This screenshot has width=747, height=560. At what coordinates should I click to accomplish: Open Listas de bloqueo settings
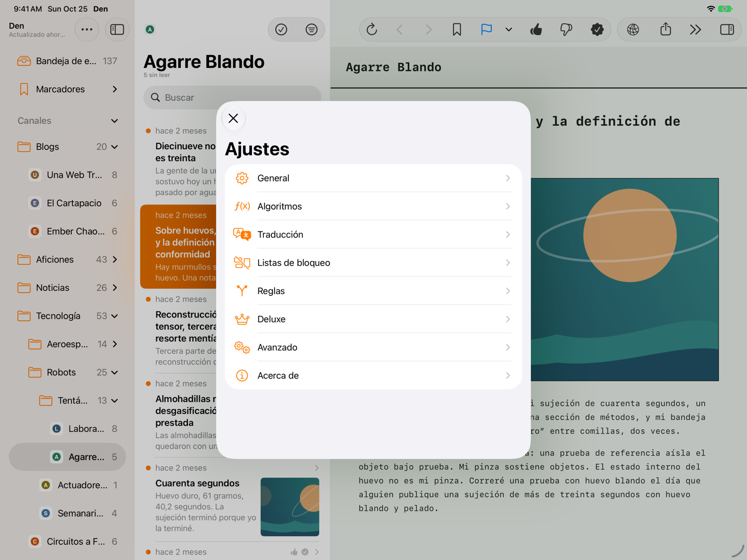coord(373,263)
